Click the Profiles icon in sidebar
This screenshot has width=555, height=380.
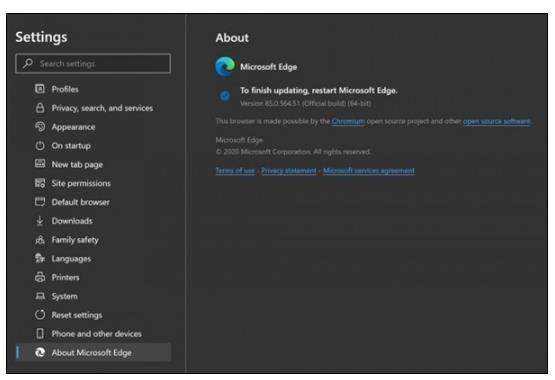40,89
